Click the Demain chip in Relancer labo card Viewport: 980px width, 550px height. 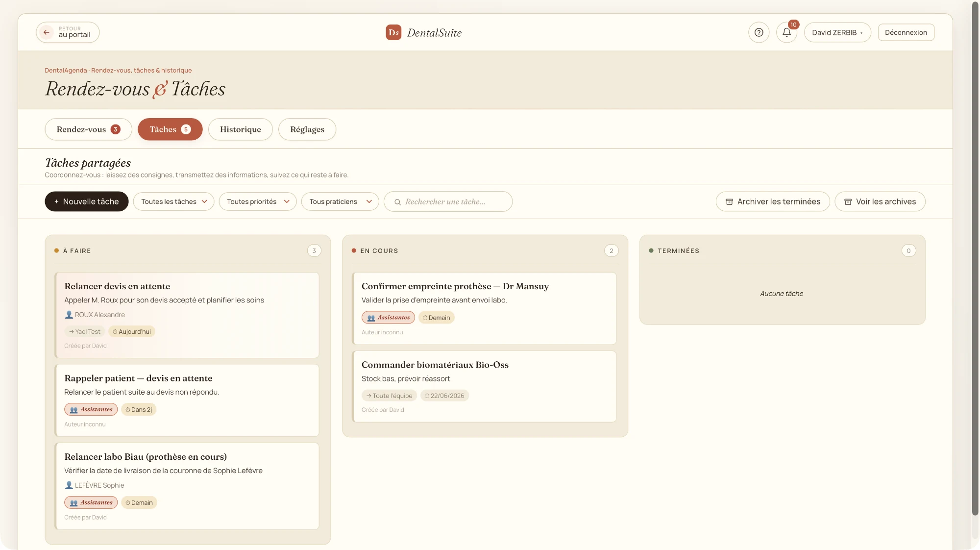click(139, 503)
